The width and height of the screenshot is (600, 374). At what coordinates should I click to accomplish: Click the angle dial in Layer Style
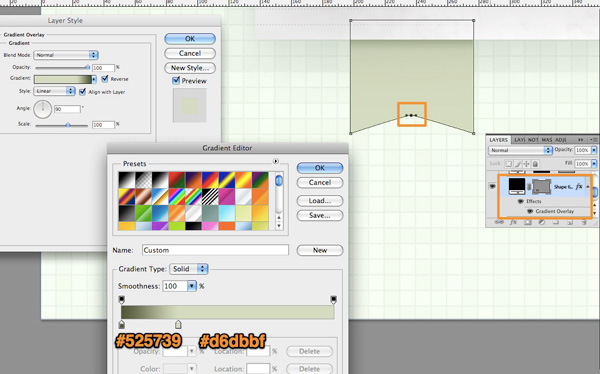pos(42,109)
